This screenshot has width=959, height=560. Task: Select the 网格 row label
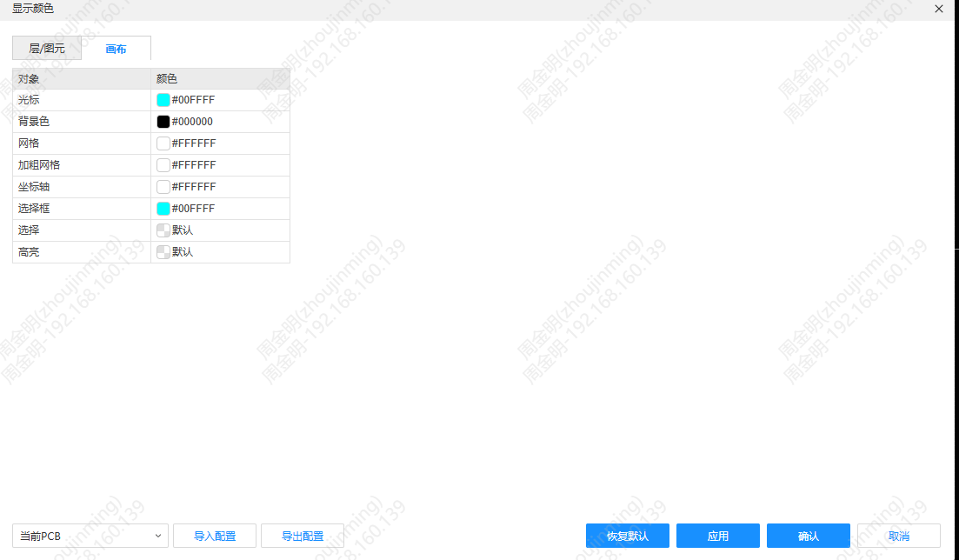29,143
